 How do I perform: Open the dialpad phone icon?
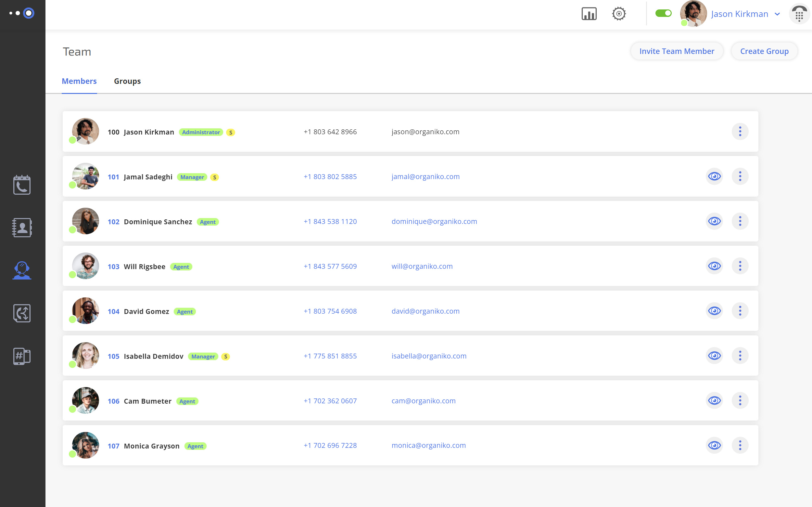[799, 14]
